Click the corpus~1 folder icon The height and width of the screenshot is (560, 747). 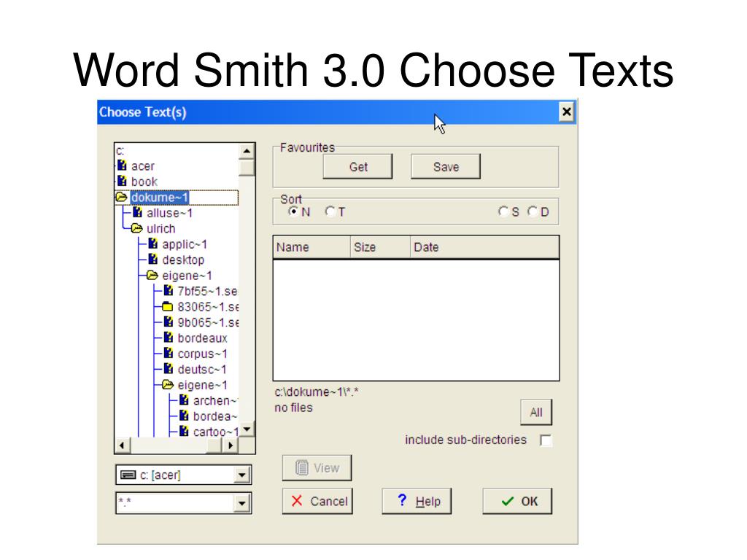[x=169, y=354]
